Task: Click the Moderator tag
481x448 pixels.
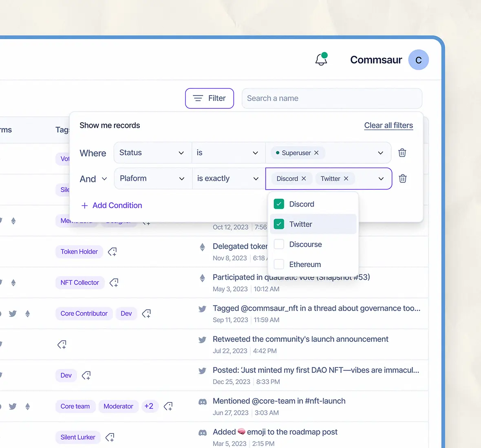Action: [118, 406]
